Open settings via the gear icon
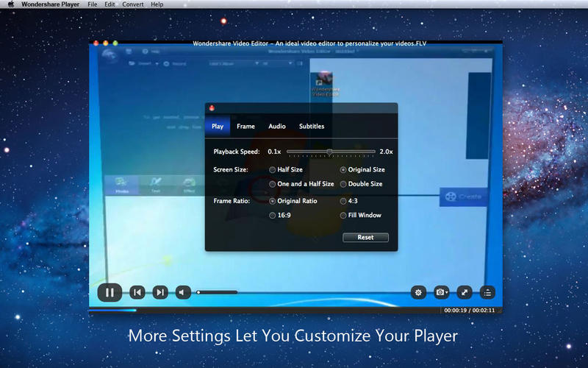This screenshot has width=588, height=368. [418, 292]
